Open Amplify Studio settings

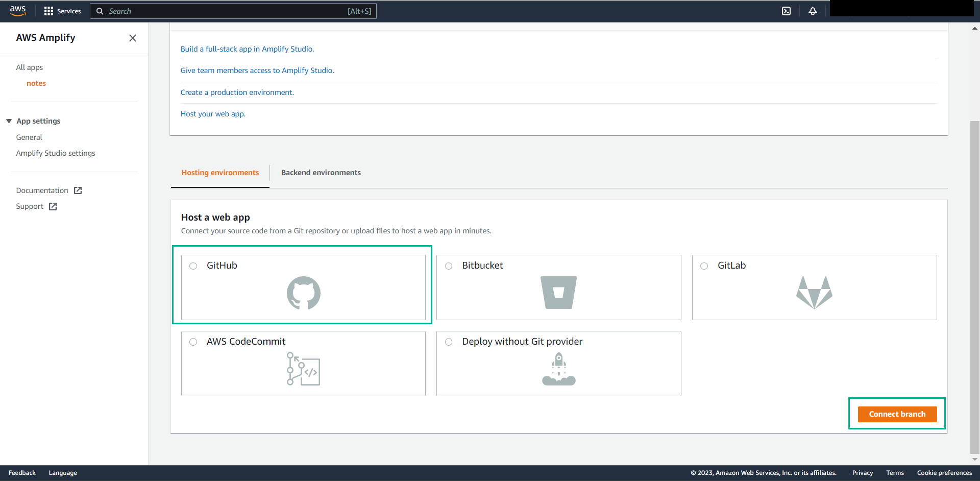pyautogui.click(x=56, y=153)
